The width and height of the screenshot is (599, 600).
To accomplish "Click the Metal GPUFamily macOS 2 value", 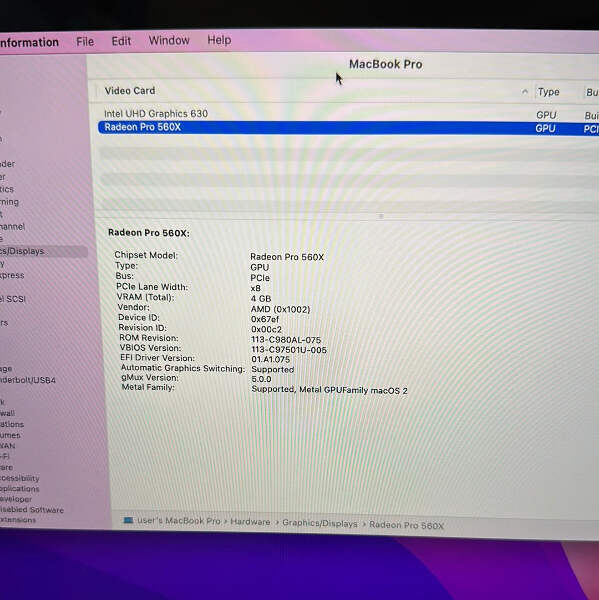I will click(x=330, y=390).
